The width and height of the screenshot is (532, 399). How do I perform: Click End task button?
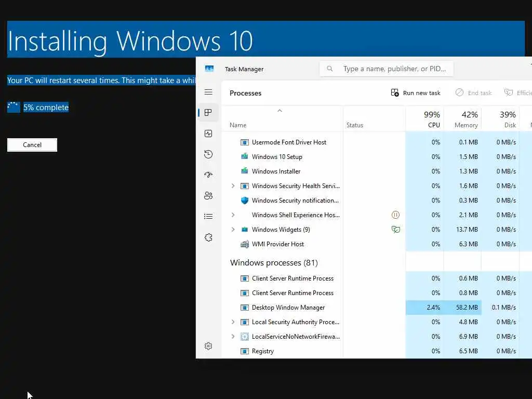474,93
